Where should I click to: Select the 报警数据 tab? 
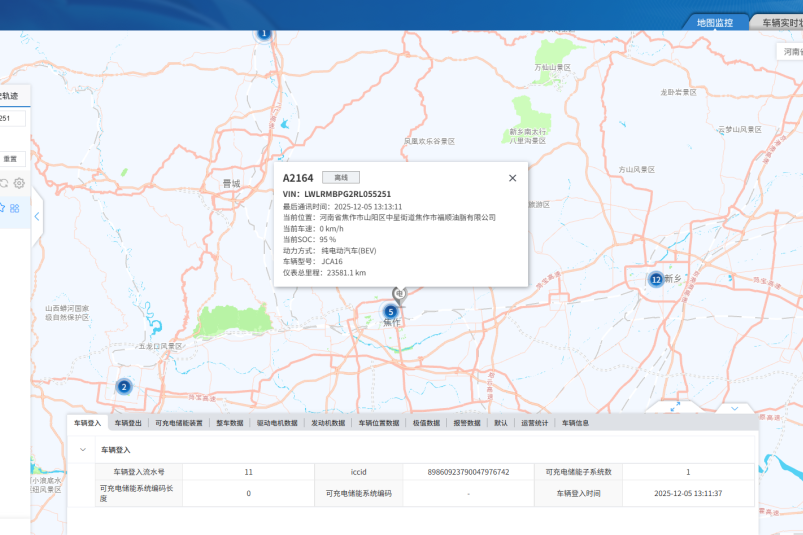point(467,423)
